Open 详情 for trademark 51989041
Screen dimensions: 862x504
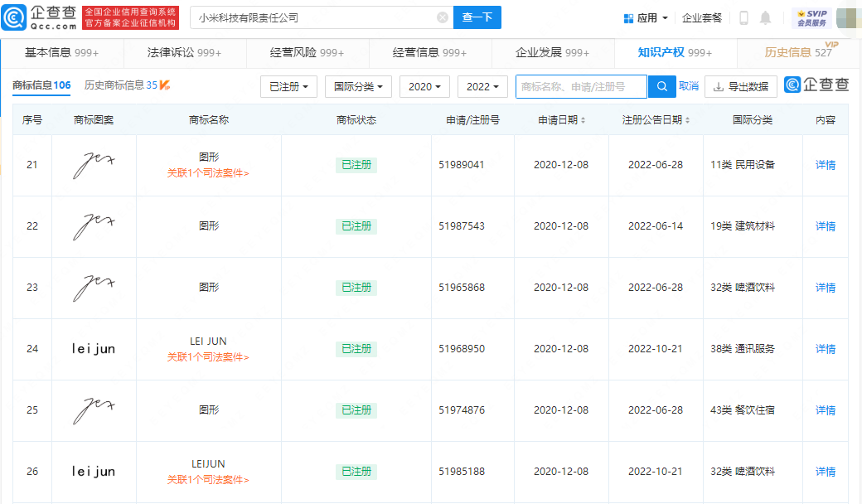(x=826, y=165)
